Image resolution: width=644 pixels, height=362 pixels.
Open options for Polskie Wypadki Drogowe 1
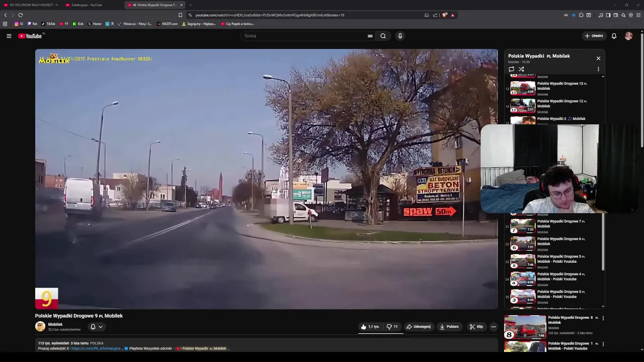click(x=603, y=344)
